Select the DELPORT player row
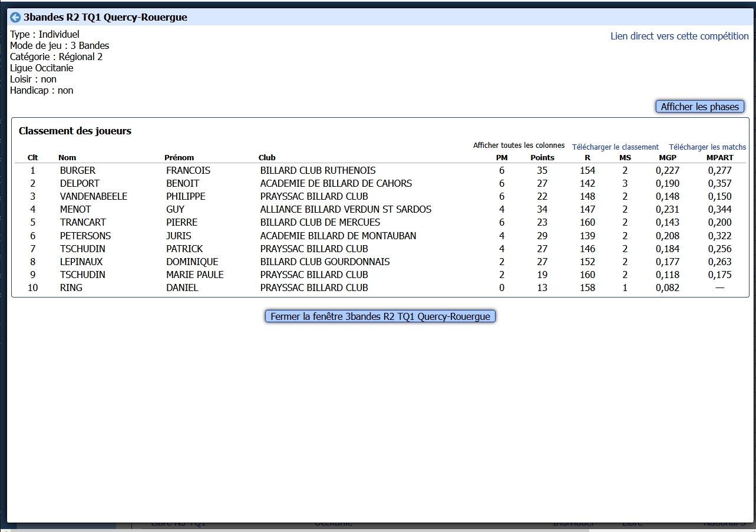 pyautogui.click(x=80, y=184)
